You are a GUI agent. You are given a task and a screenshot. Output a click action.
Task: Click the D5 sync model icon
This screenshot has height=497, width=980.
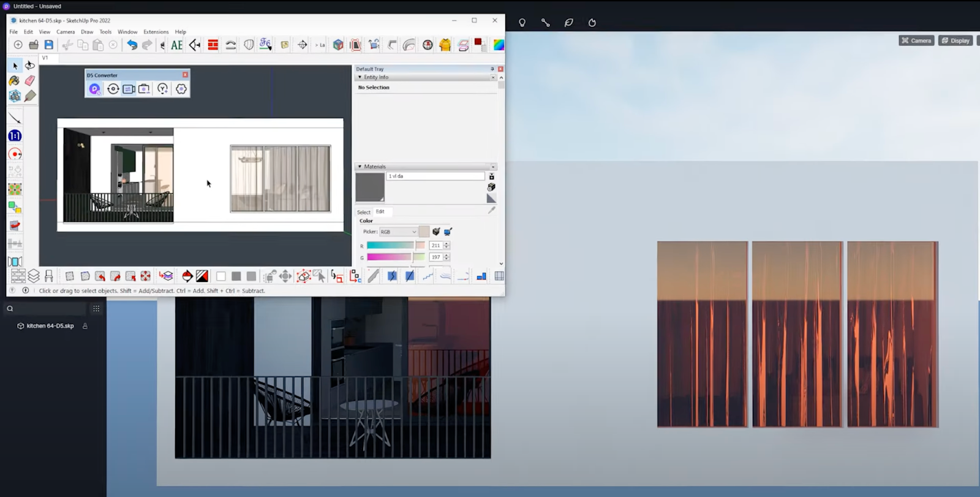113,89
